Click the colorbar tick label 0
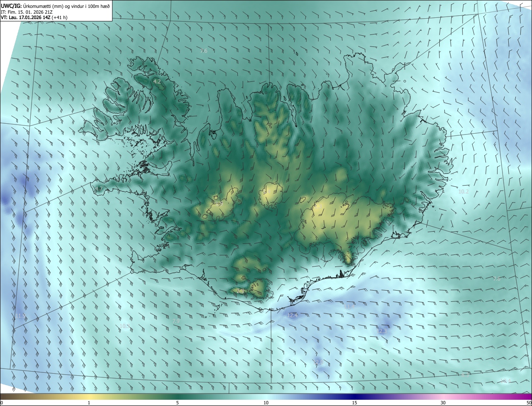 [x=2, y=403]
